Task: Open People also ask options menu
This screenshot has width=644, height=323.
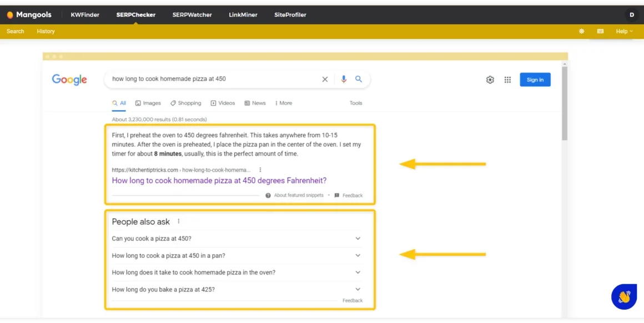Action: [x=179, y=221]
